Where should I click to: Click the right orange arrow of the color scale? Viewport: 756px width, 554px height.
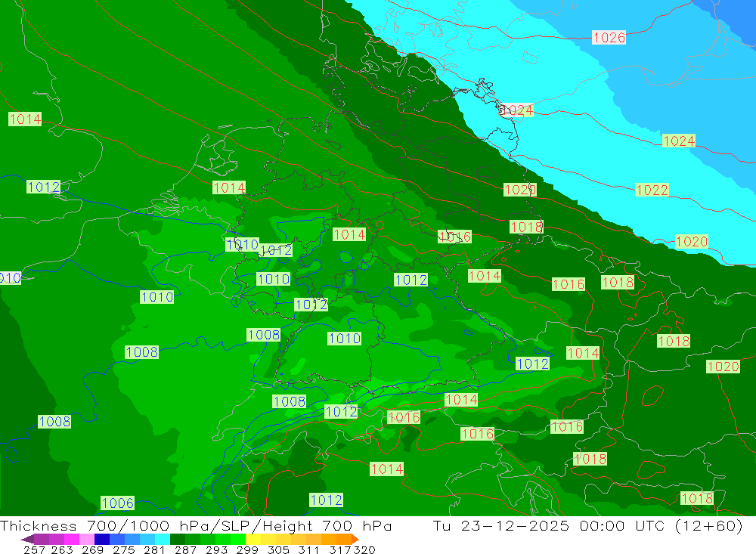[x=355, y=539]
